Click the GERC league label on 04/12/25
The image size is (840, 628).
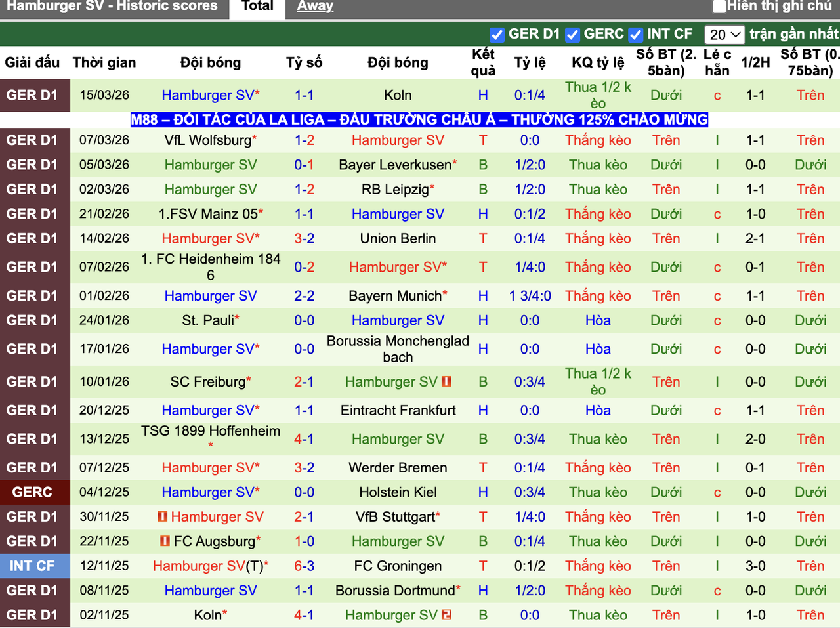pos(32,492)
